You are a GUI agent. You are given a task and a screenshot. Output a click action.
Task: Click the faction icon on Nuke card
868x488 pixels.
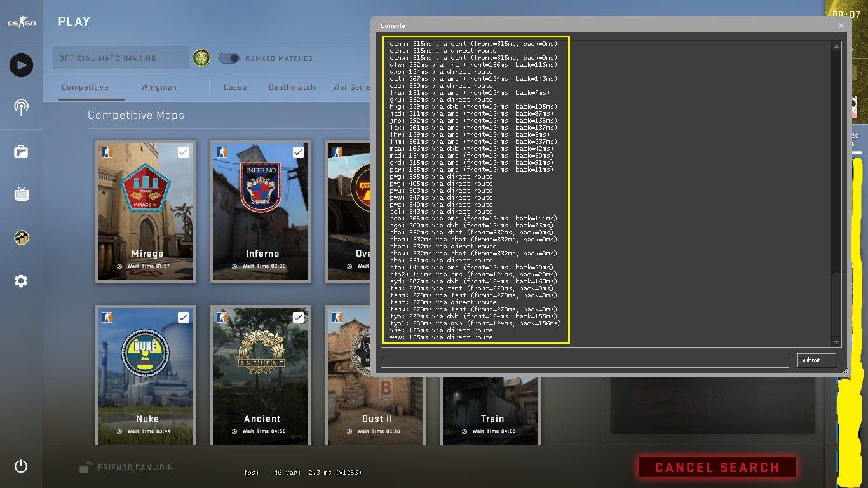coord(107,317)
